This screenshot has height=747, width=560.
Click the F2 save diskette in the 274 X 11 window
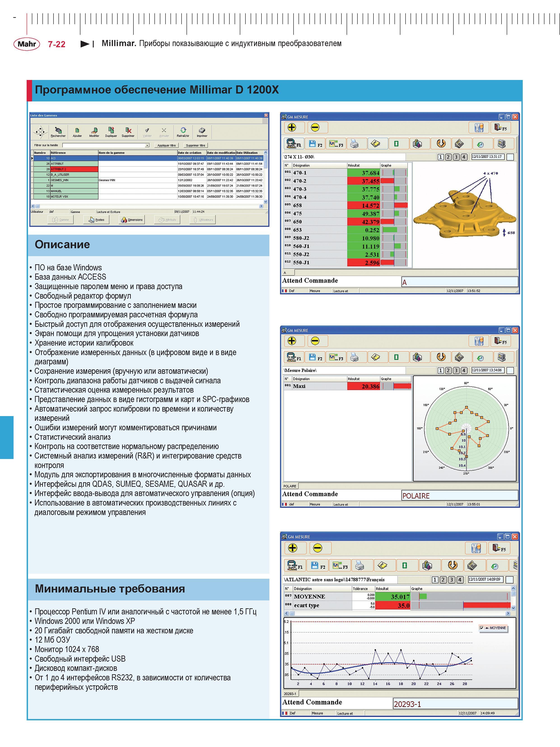tap(315, 144)
